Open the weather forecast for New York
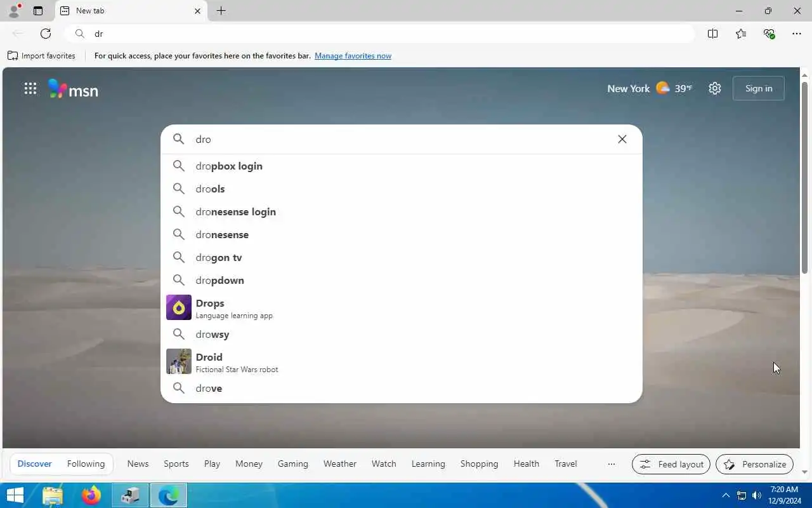Image resolution: width=812 pixels, height=508 pixels. point(650,88)
